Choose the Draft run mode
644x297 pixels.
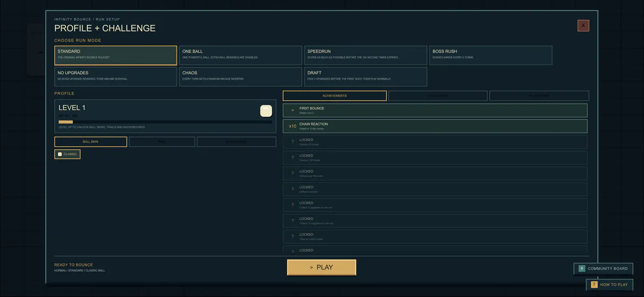pyautogui.click(x=365, y=76)
